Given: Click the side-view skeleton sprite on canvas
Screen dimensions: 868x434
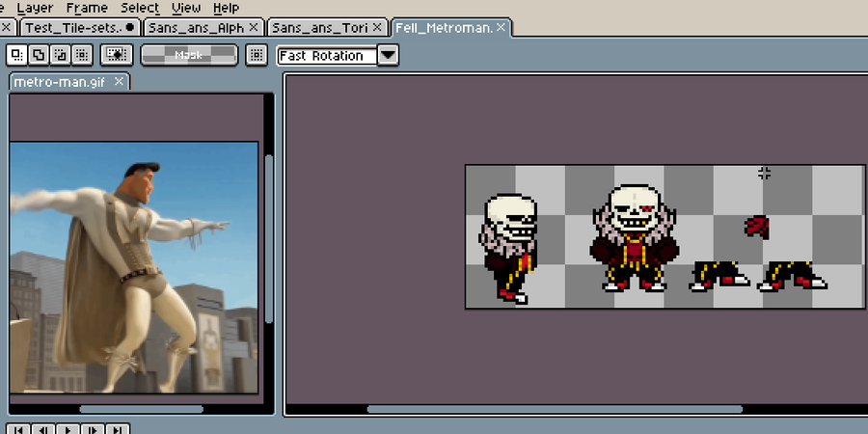Looking at the screenshot, I should pyautogui.click(x=508, y=248).
